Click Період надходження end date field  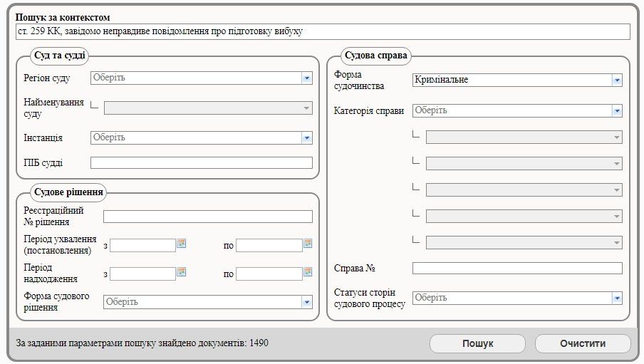(269, 274)
